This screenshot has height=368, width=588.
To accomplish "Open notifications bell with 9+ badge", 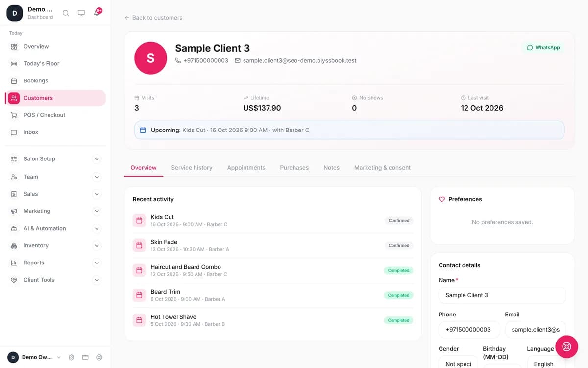I will click(x=97, y=13).
